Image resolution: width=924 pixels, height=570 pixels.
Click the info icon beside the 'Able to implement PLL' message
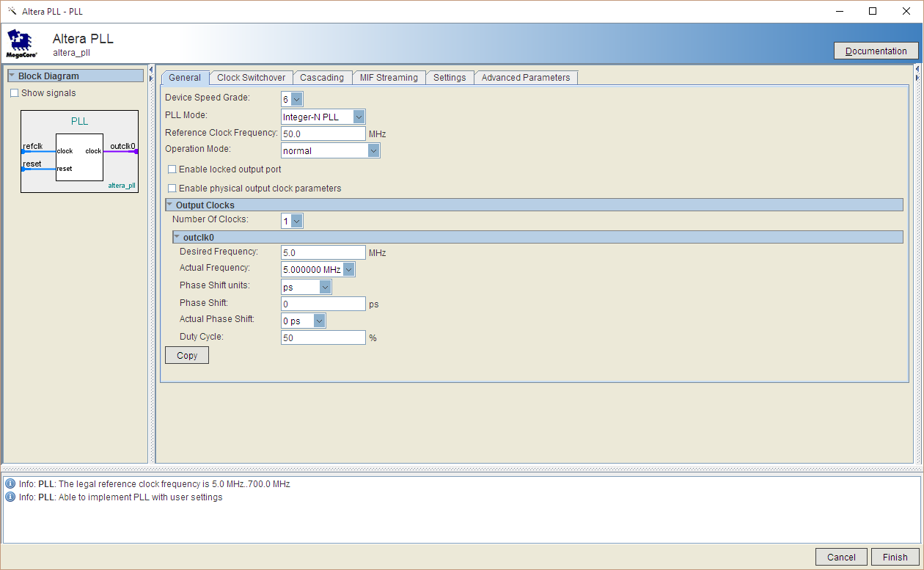(10, 497)
